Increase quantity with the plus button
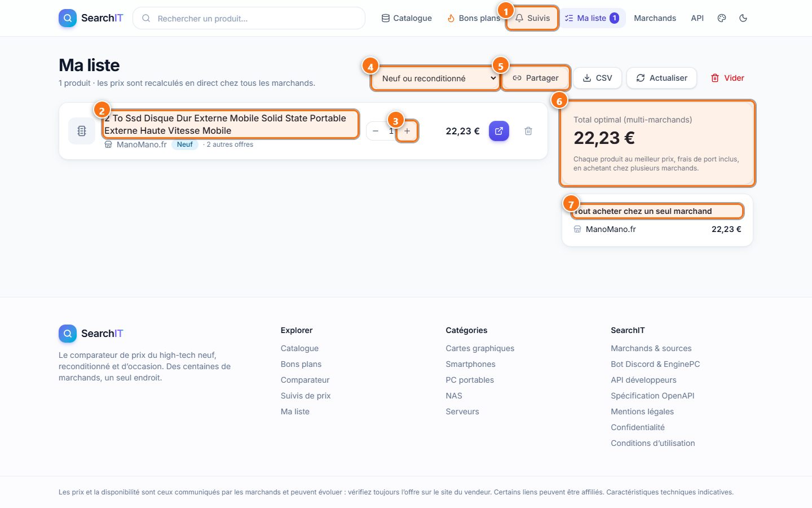Screen dimensions: 812x508 coord(407,131)
